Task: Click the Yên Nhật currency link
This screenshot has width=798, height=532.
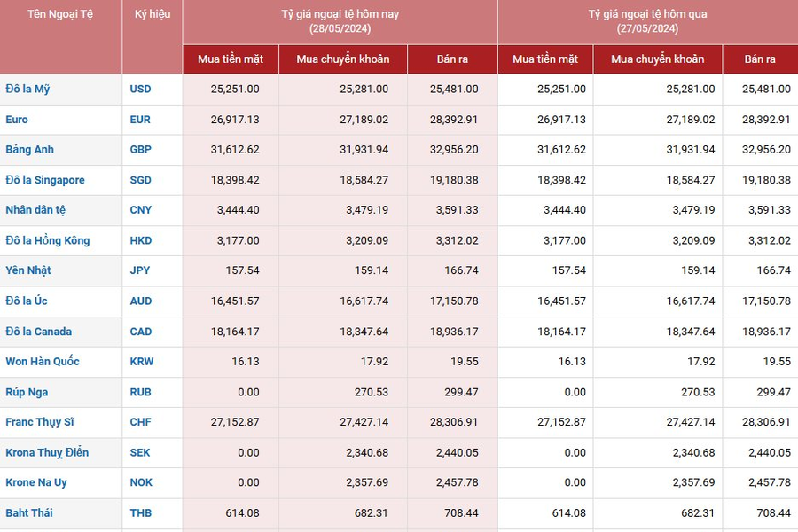Action: click(28, 270)
